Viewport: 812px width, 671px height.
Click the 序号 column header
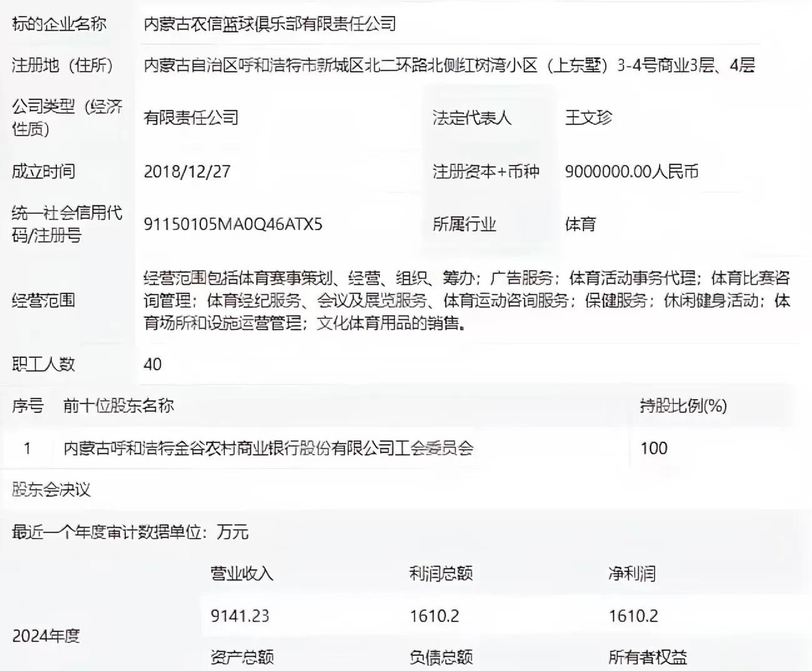28,406
